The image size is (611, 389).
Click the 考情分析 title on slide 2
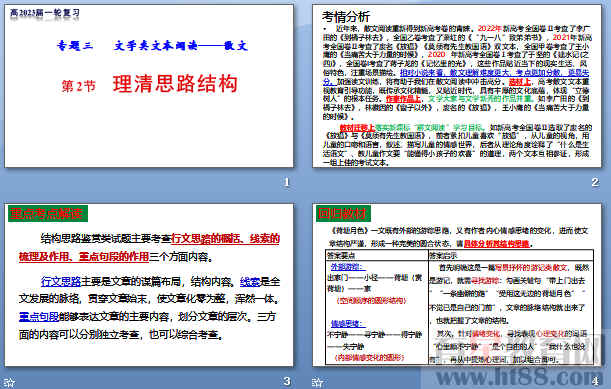(x=346, y=16)
